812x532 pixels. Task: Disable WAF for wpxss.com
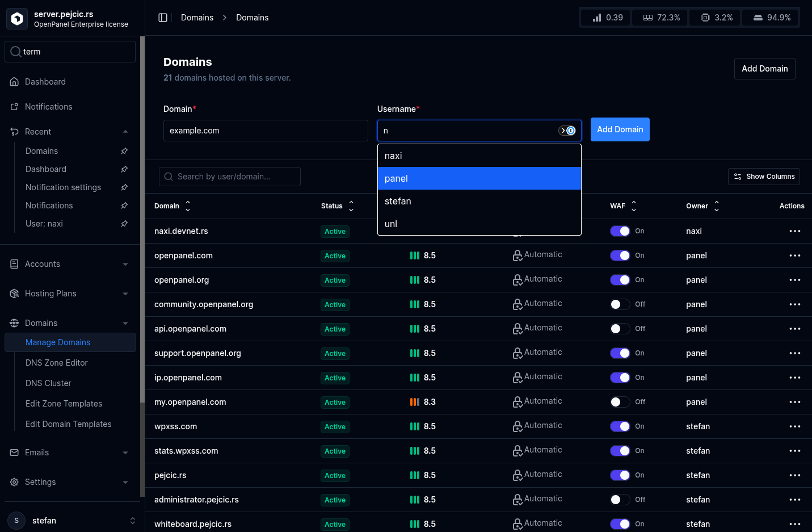click(620, 426)
